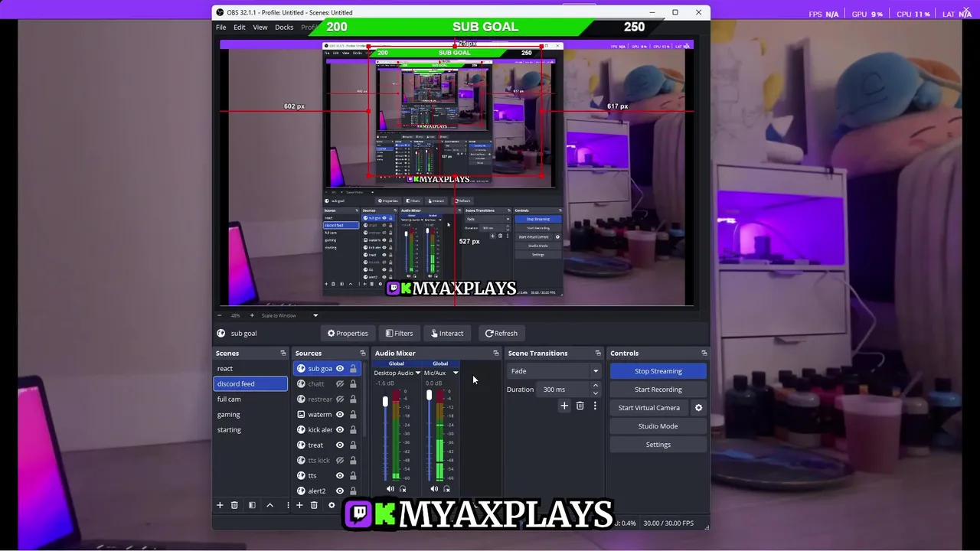
Task: Remove selected scene using Scenes trash icon
Action: tap(234, 505)
